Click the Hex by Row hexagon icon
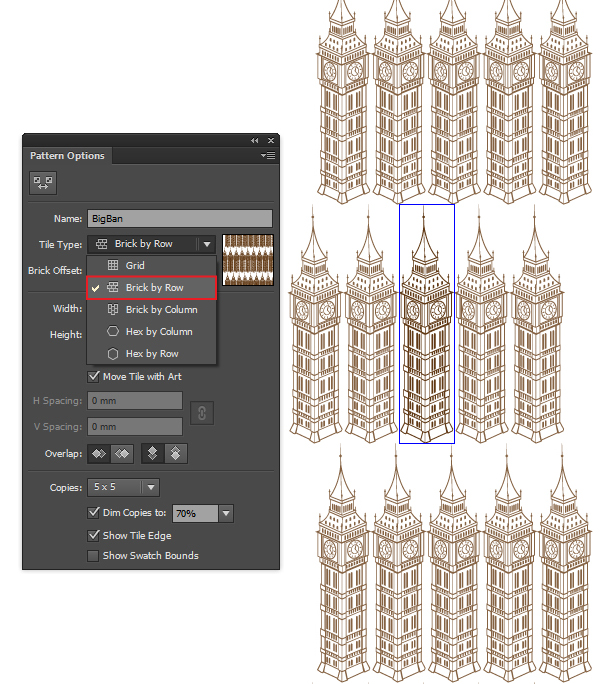Screen dimensions: 600x684 click(113, 354)
